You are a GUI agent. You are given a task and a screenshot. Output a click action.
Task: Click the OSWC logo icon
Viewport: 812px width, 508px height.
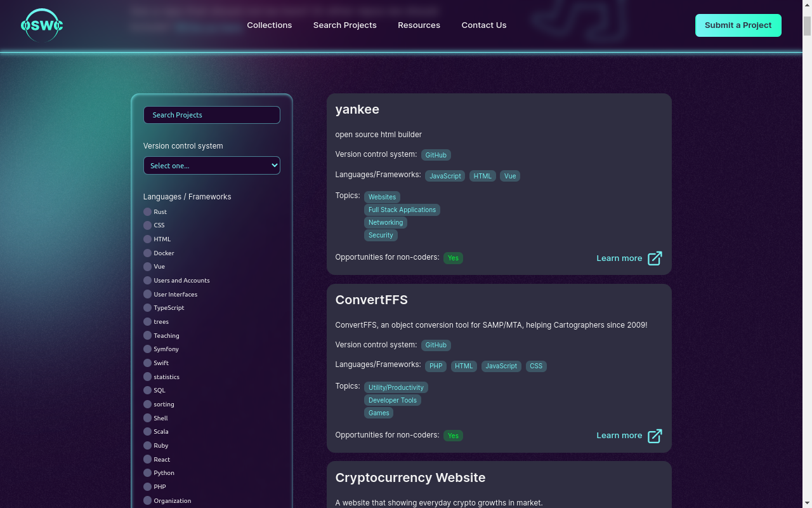[x=42, y=26]
